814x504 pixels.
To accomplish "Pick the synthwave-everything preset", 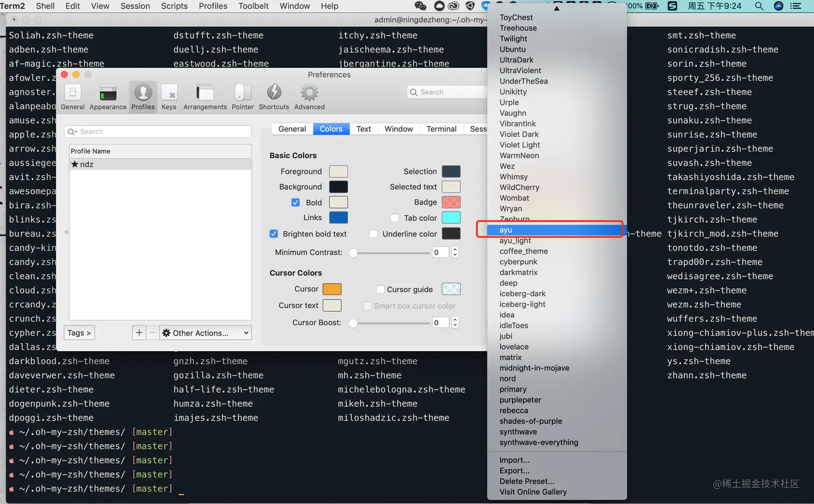I will 557,443.
